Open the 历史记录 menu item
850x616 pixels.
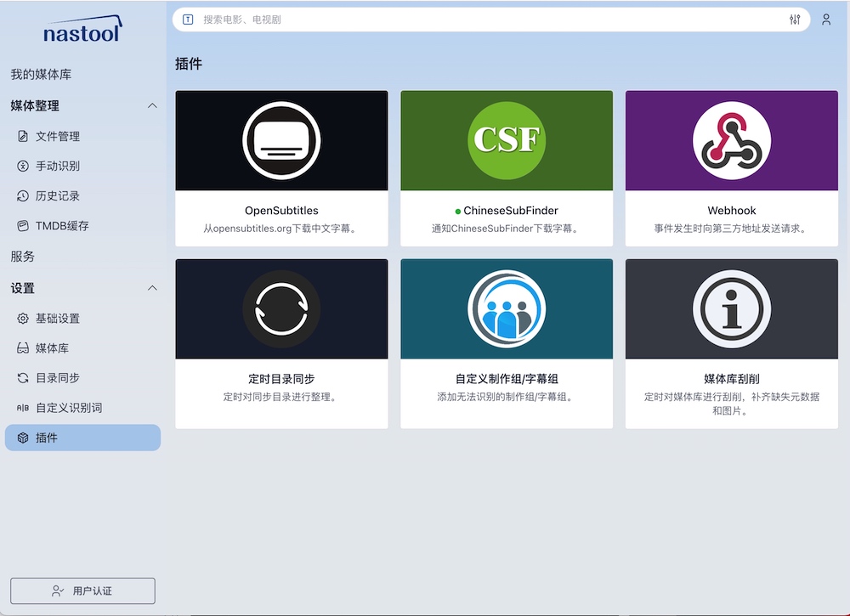click(x=58, y=195)
